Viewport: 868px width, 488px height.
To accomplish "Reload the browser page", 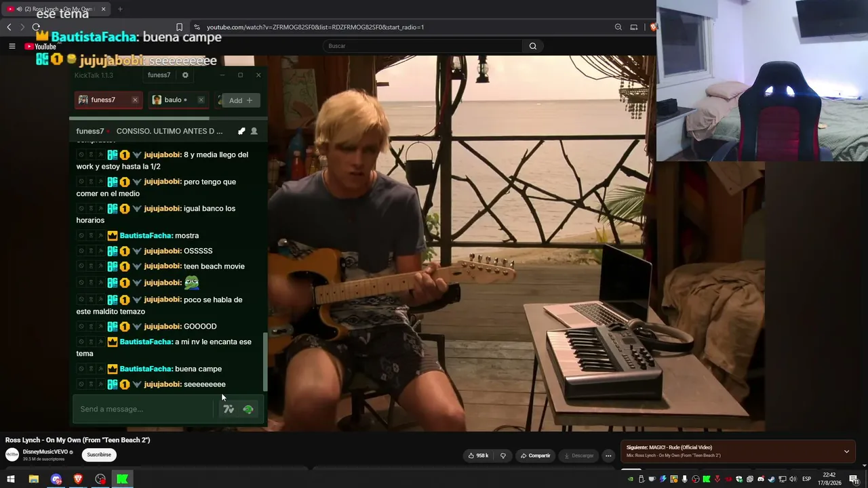I will tap(36, 27).
